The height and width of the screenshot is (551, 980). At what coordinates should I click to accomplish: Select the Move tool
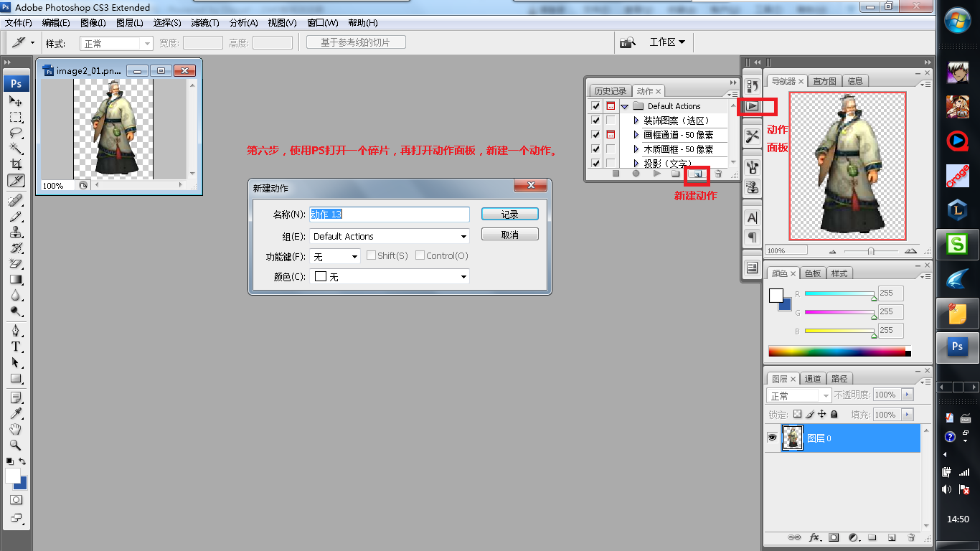pyautogui.click(x=15, y=101)
